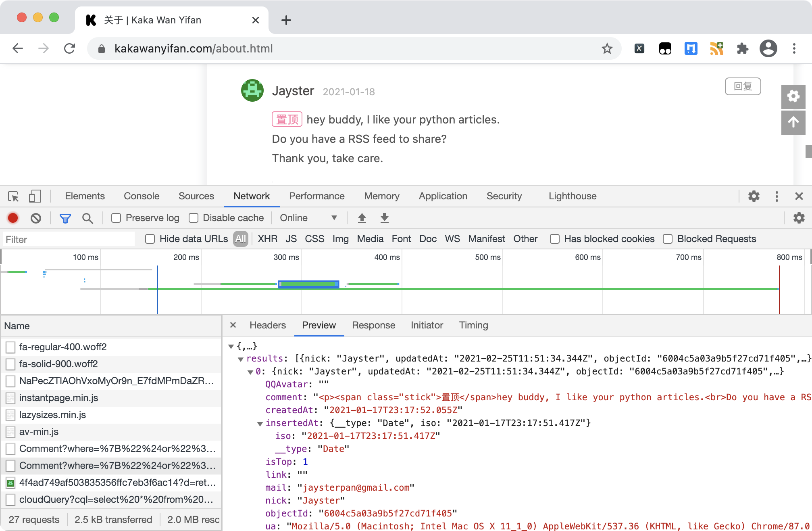Screen dimensions: 812x531
Task: Collapse the results array in Preview
Action: click(241, 358)
